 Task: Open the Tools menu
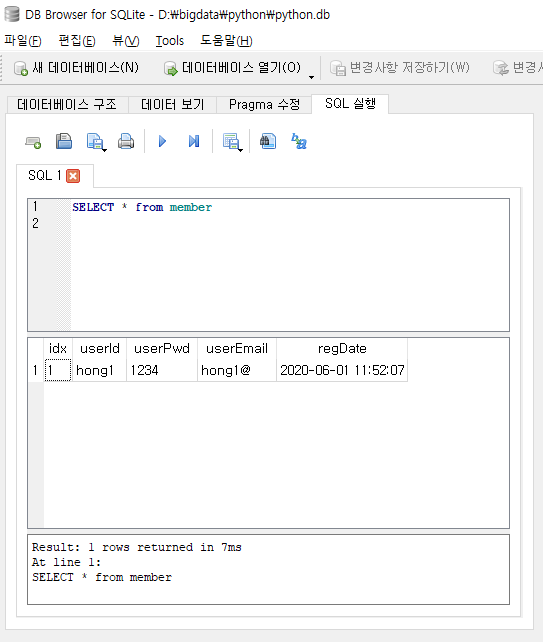coord(170,41)
